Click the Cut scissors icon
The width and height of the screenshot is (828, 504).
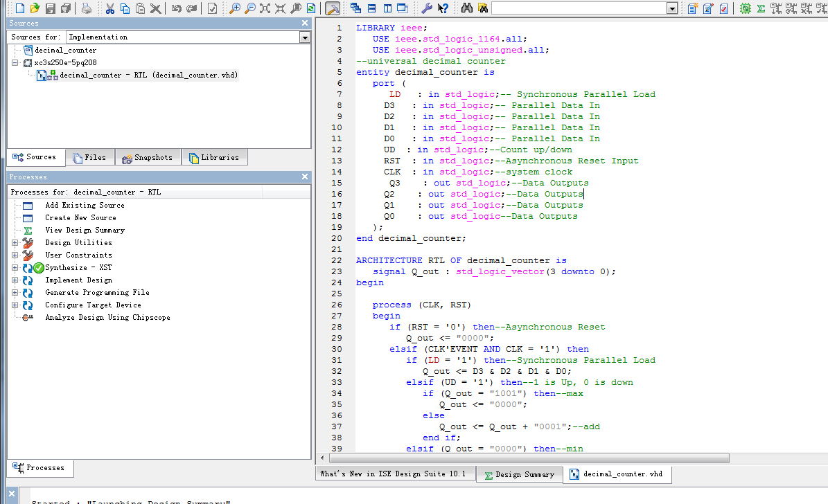click(109, 8)
